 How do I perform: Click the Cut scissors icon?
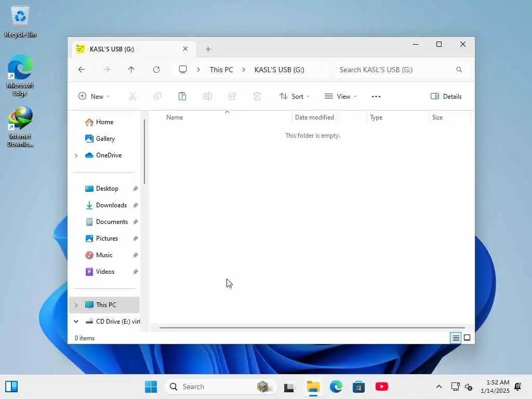132,96
